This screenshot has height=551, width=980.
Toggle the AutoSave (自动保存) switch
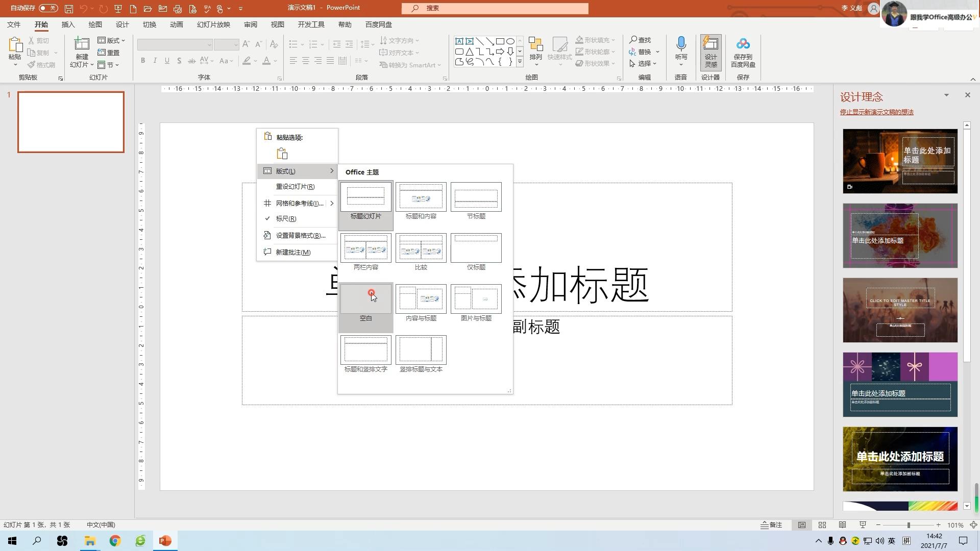tap(48, 8)
